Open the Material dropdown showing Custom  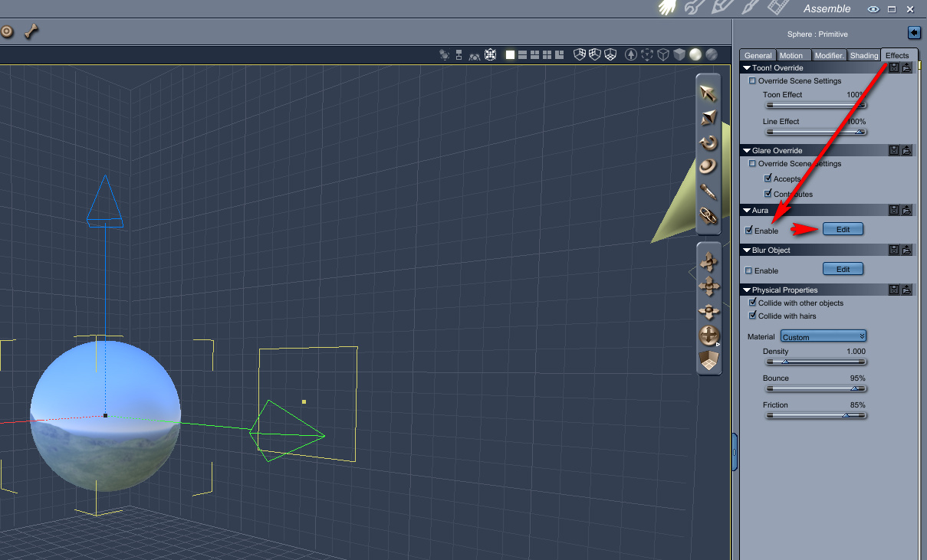[x=823, y=336]
